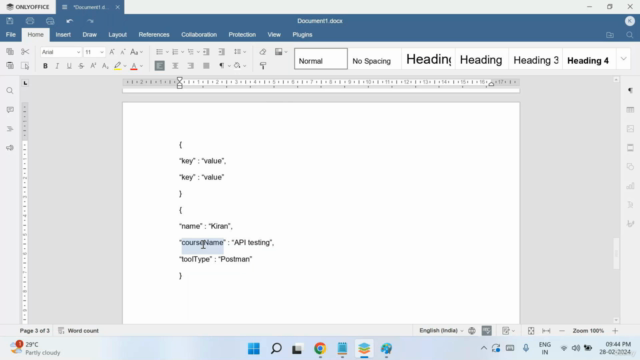Open the Find search icon in left sidebar
Image resolution: width=640 pixels, height=360 pixels.
point(10,91)
